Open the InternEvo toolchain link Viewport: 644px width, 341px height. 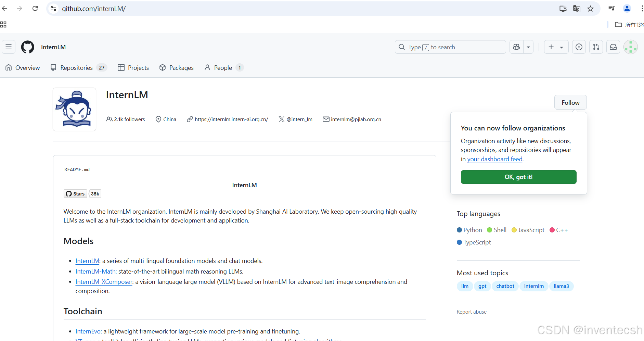(88, 331)
